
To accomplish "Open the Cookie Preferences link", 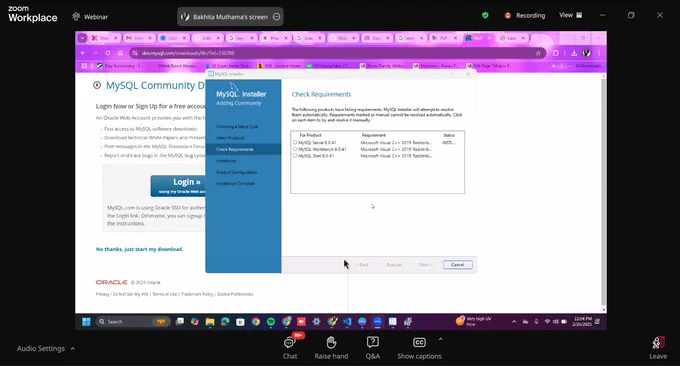I will click(235, 294).
